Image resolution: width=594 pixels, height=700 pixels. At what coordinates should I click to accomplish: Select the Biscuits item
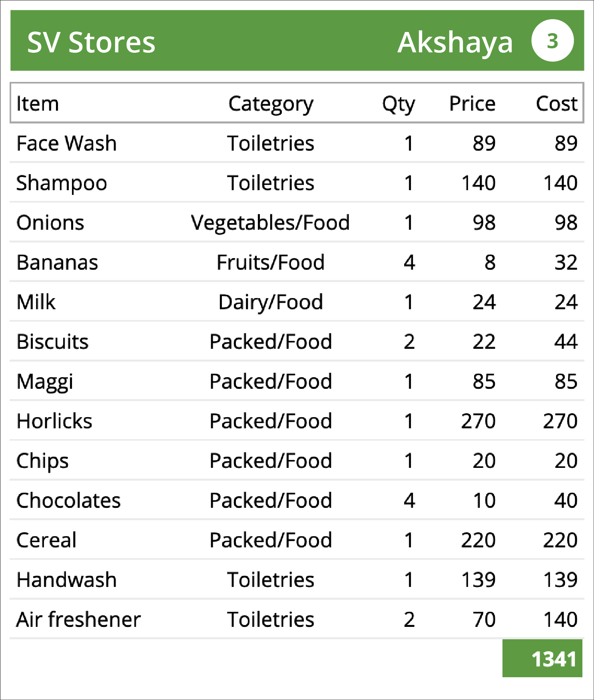pyautogui.click(x=52, y=342)
